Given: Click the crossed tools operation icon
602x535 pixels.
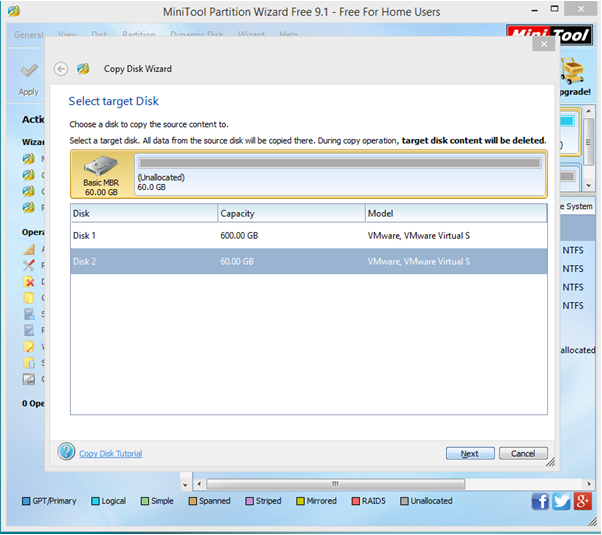Looking at the screenshot, I should (29, 265).
